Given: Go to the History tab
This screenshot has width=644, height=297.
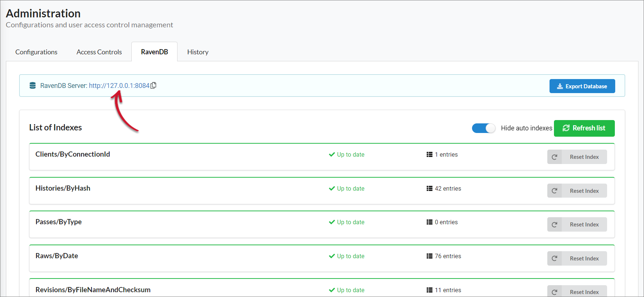Looking at the screenshot, I should 198,52.
